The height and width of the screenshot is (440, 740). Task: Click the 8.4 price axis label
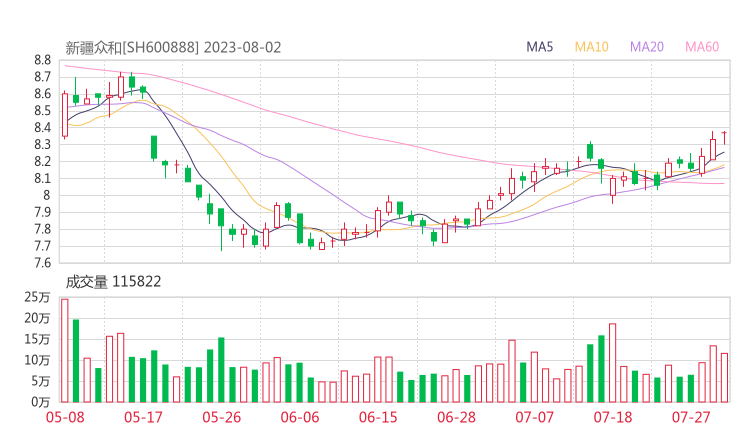point(42,127)
